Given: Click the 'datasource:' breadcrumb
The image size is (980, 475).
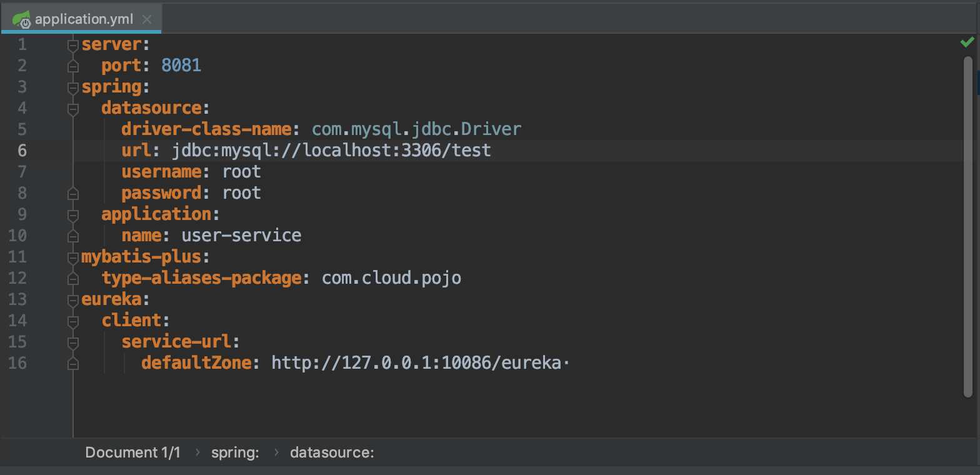Looking at the screenshot, I should point(332,452).
